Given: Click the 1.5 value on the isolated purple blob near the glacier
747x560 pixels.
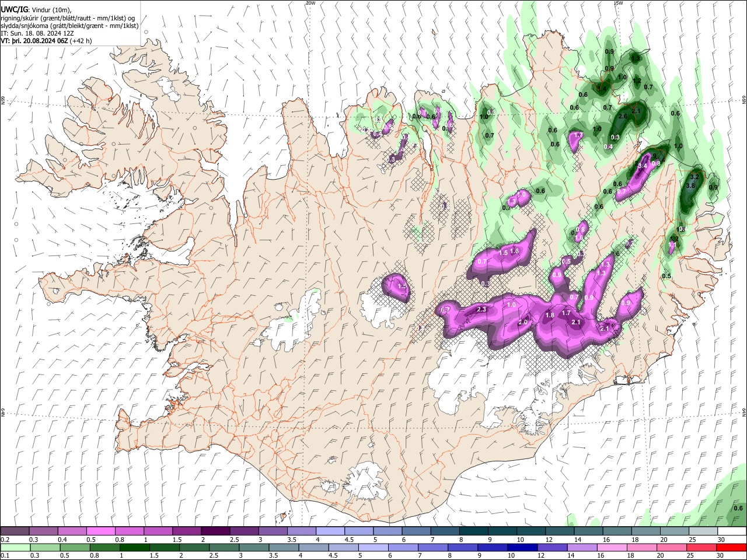Looking at the screenshot, I should point(402,287).
